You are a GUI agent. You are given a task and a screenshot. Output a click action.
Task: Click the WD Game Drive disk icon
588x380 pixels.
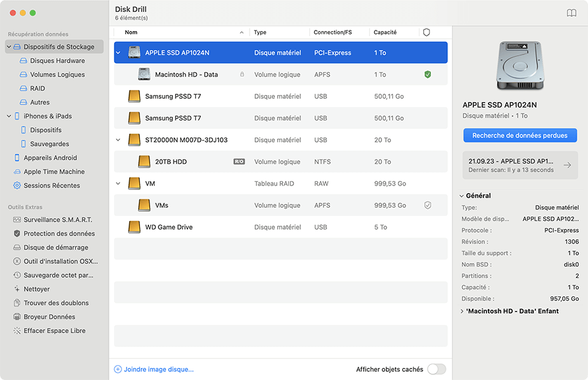(134, 227)
